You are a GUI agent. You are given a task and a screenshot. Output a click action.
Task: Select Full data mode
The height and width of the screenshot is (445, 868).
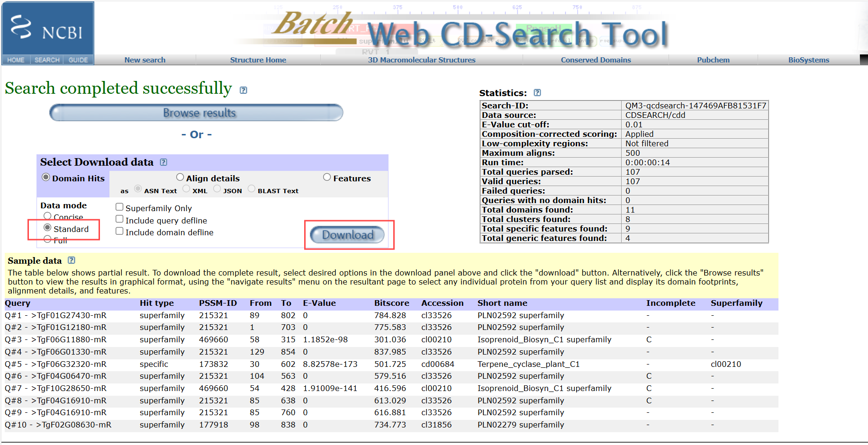[x=47, y=239]
